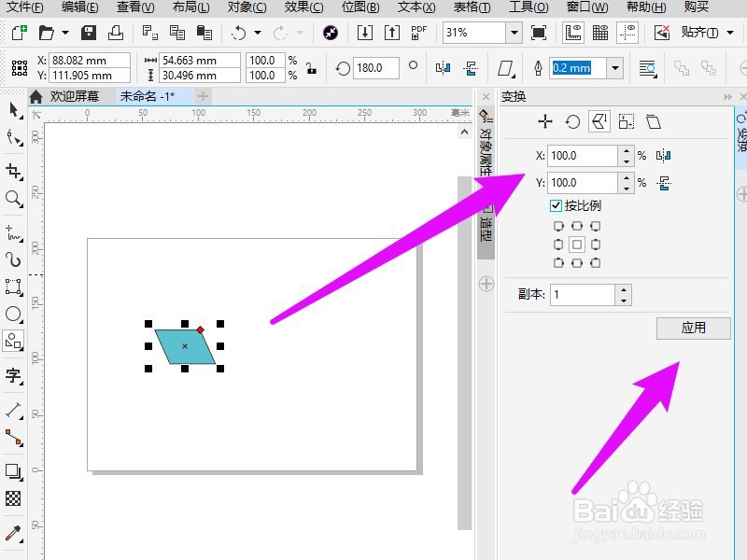Click the docker Y scale spinner arrows
The width and height of the screenshot is (747, 560).
[x=626, y=183]
